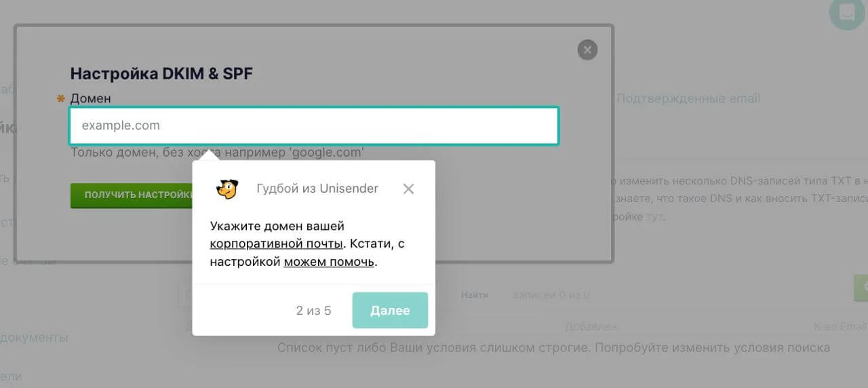Switch to the Подтвержденные email tab
Image resolution: width=868 pixels, height=388 pixels.
688,98
